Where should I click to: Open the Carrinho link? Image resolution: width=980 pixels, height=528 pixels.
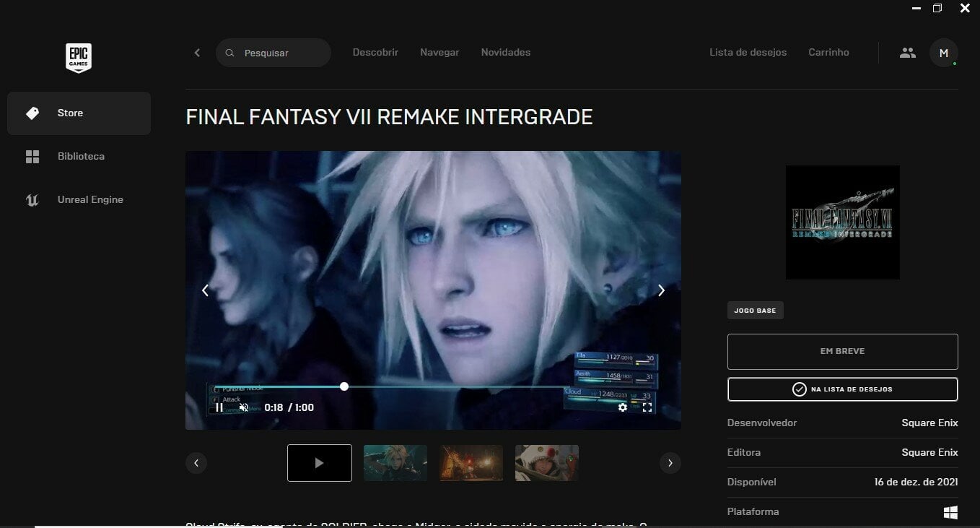[828, 53]
